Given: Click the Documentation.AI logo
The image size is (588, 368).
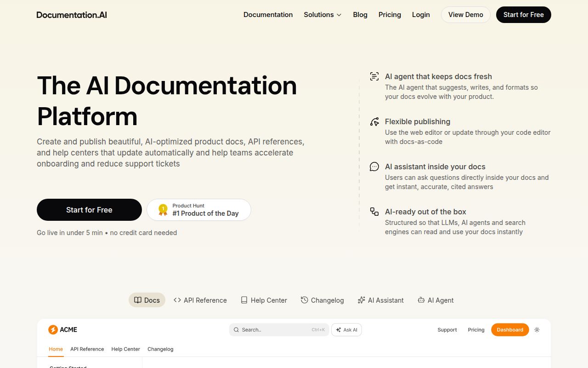Looking at the screenshot, I should (72, 15).
